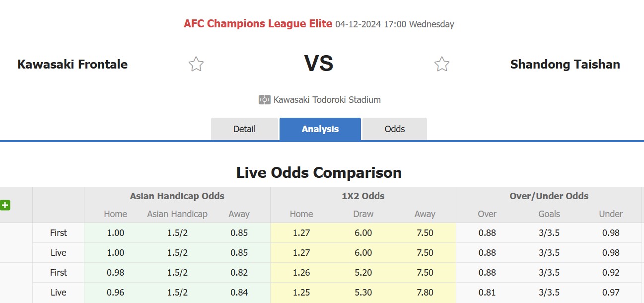The height and width of the screenshot is (303, 644).
Task: Click the Shandong Taishan team name
Action: [565, 64]
